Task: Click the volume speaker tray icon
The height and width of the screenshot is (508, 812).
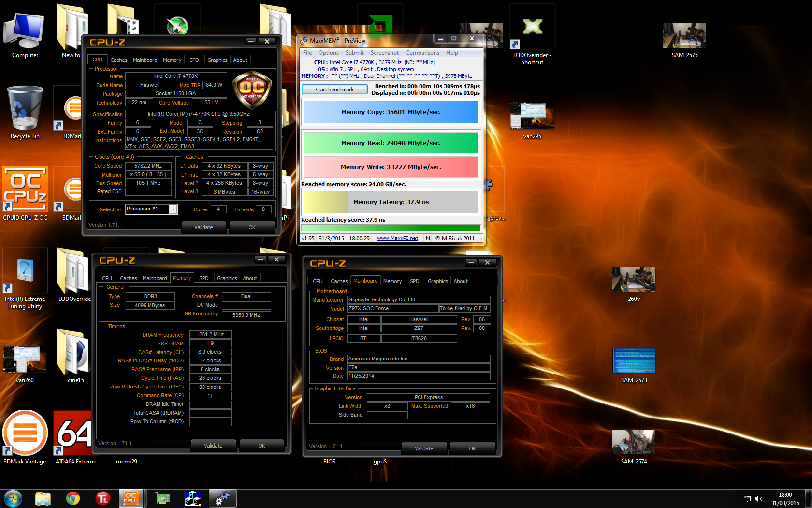Action: coord(759,499)
